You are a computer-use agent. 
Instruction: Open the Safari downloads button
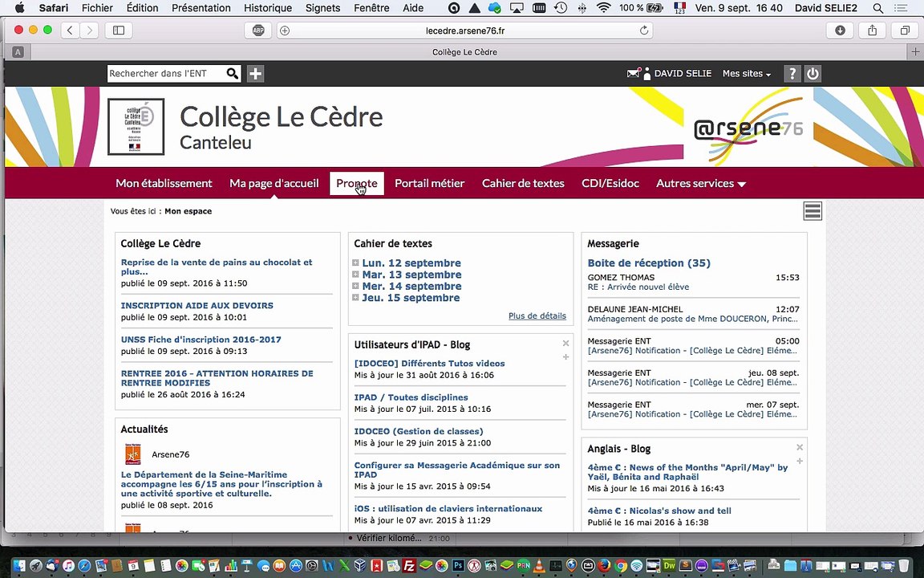pyautogui.click(x=841, y=30)
